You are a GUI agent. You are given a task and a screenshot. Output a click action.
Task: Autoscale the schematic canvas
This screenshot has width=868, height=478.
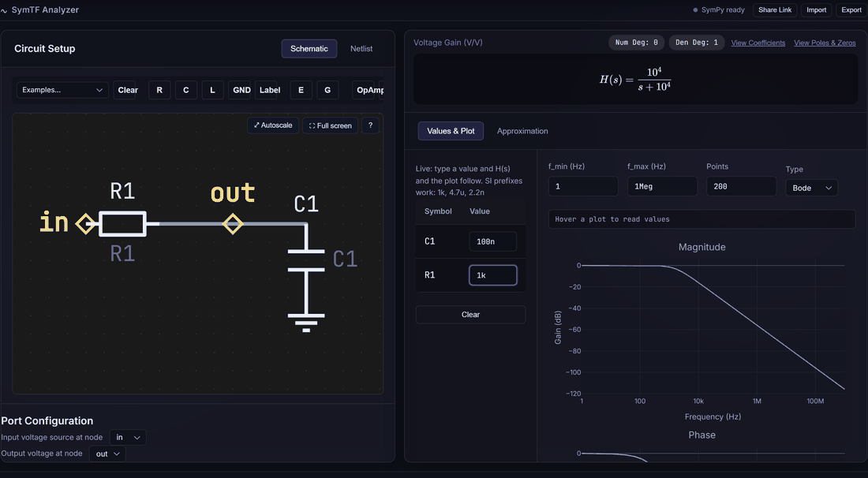click(x=273, y=125)
